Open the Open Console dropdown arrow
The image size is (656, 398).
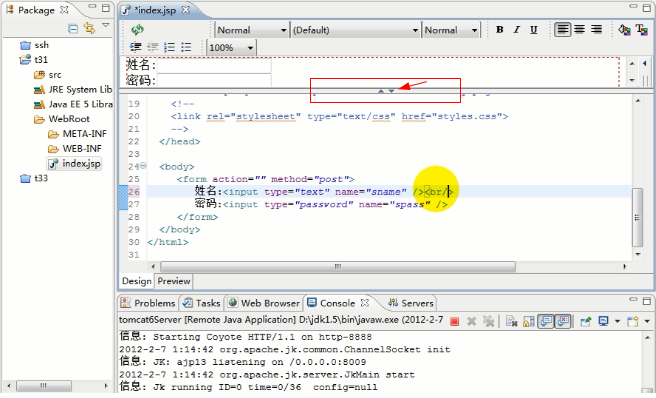click(x=647, y=321)
